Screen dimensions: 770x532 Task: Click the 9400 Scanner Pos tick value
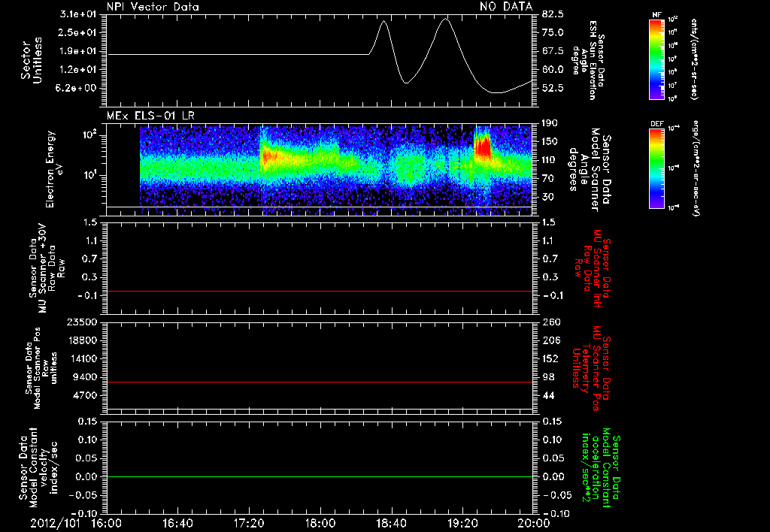(x=84, y=377)
